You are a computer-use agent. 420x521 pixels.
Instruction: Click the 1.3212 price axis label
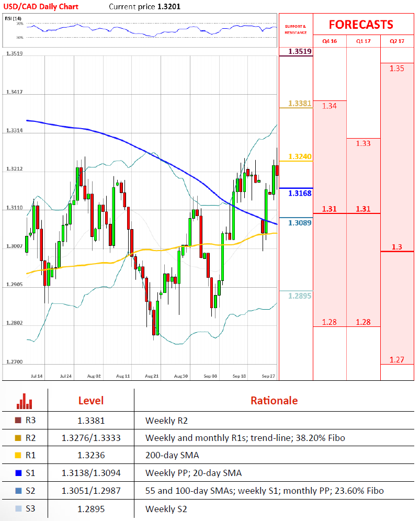15,169
